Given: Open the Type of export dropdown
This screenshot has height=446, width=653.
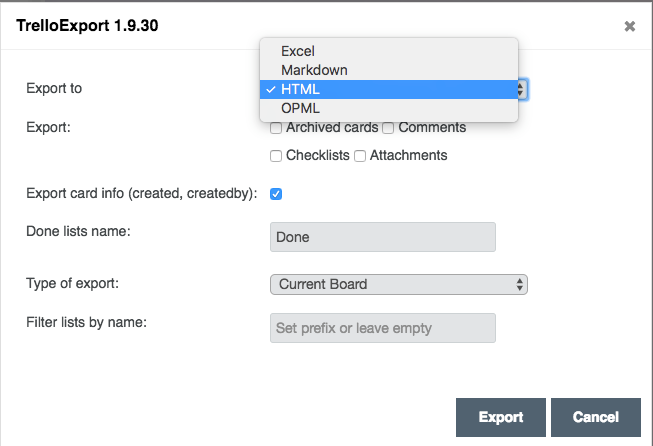Looking at the screenshot, I should pos(398,284).
